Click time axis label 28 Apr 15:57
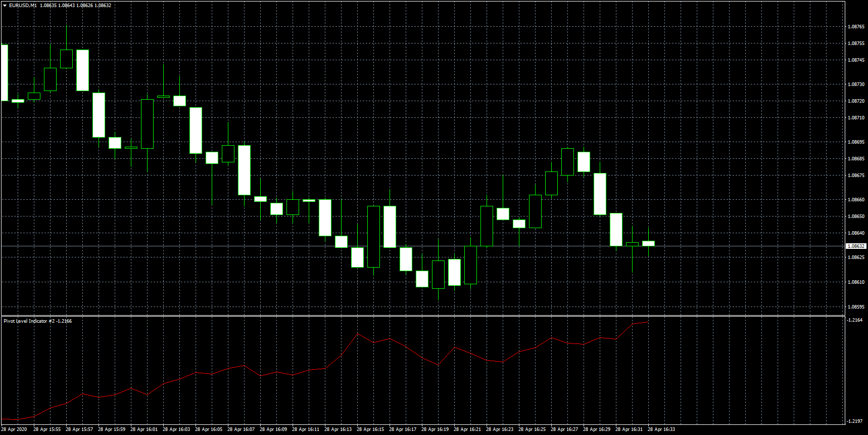Screen dimensions: 868x435 [79, 429]
